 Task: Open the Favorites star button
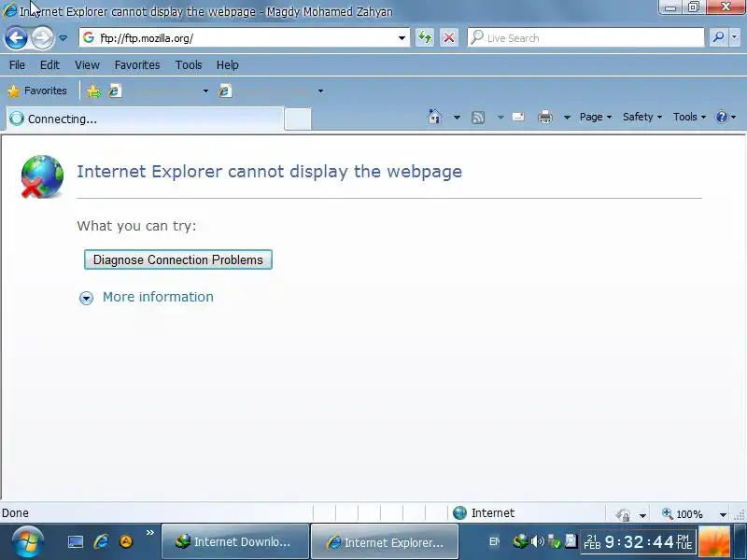click(x=37, y=91)
